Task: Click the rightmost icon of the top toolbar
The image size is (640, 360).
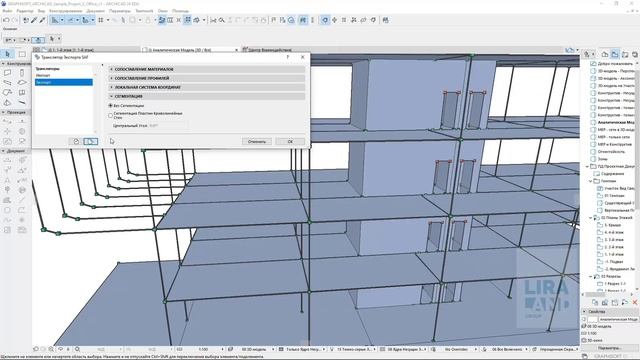Action: 386,20
